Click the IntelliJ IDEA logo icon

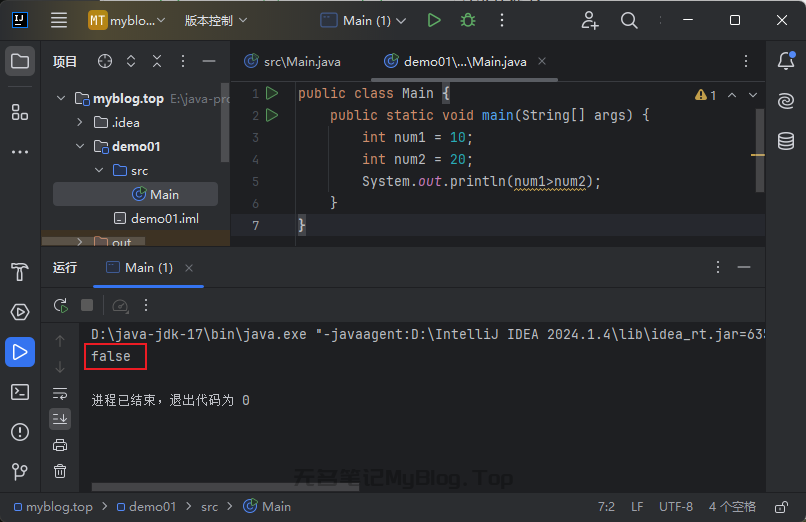click(20, 20)
